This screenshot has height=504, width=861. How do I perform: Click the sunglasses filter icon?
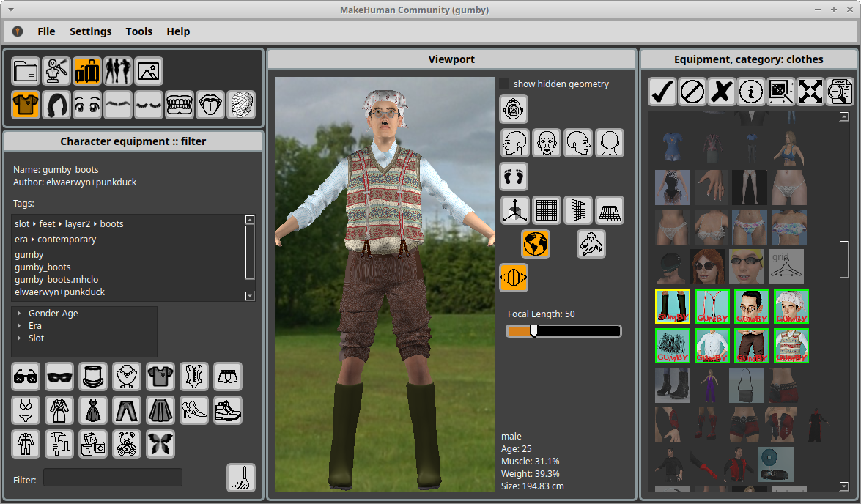coord(26,377)
